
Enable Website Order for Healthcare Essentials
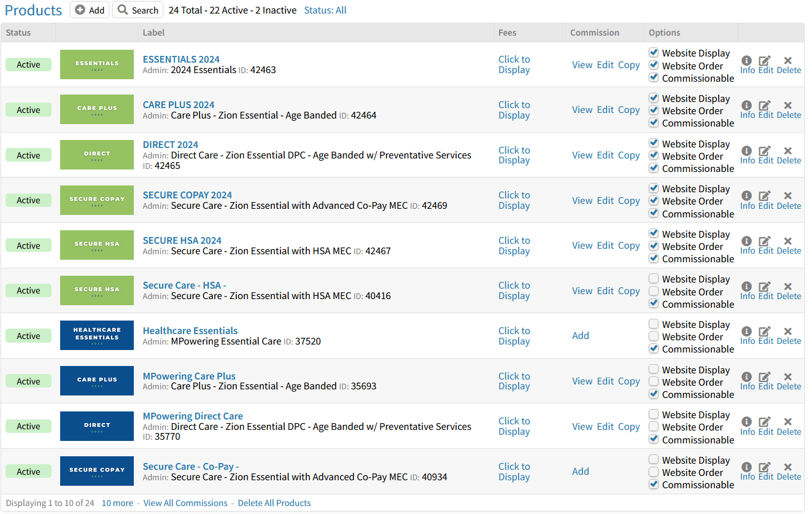click(654, 337)
